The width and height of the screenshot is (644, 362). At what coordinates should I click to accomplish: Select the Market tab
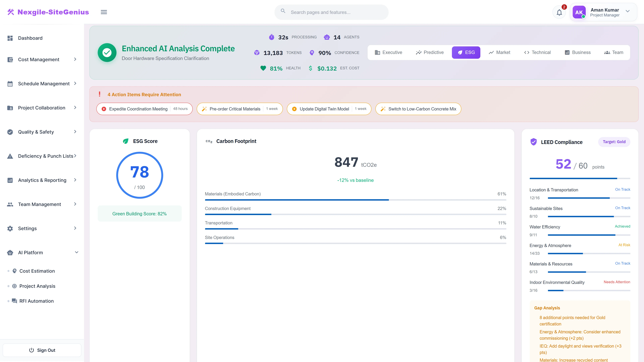[499, 52]
